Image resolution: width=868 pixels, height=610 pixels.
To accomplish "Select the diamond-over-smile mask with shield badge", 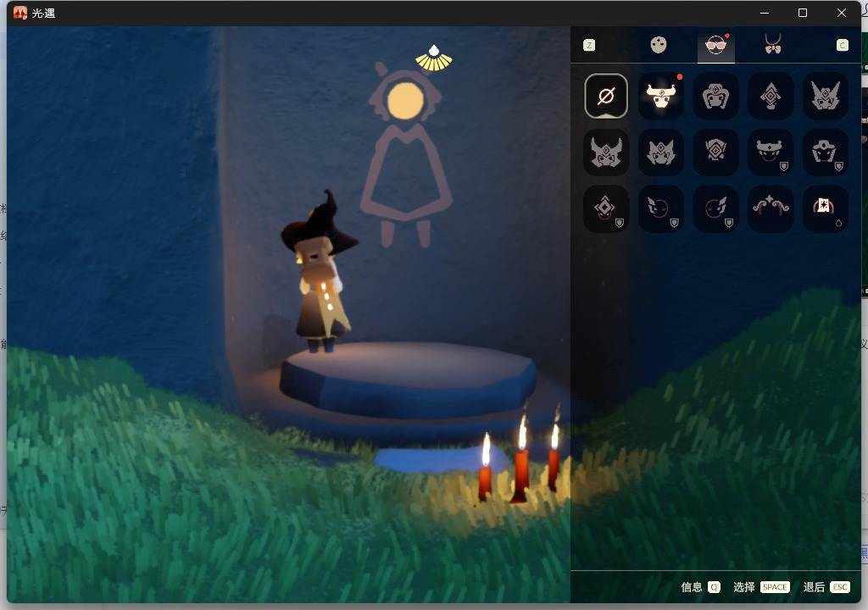I will (x=605, y=208).
